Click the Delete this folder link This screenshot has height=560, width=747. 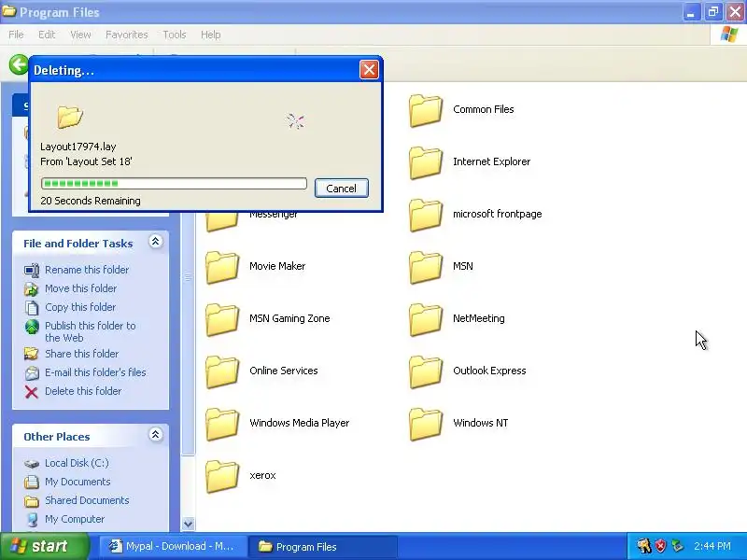coord(83,391)
